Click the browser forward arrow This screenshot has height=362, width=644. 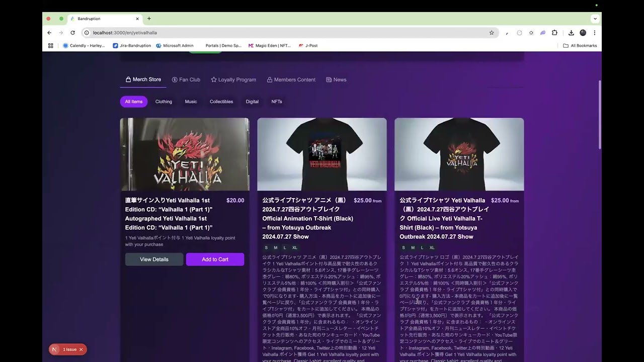pos(61,33)
